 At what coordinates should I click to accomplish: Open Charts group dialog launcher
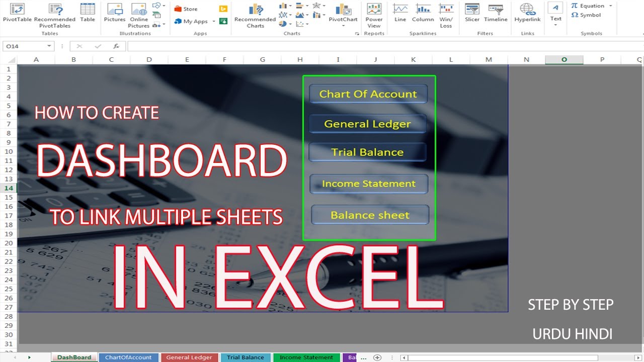tap(357, 34)
